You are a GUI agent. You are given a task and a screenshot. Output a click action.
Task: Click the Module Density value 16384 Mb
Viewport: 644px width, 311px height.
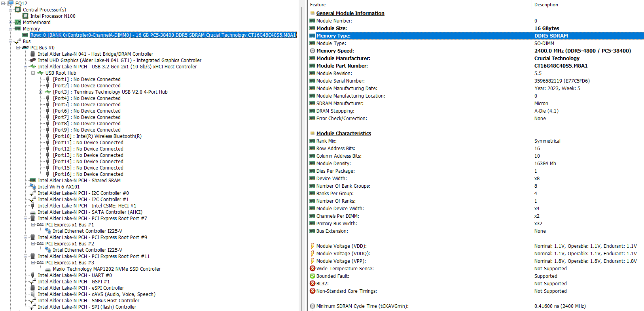click(545, 163)
